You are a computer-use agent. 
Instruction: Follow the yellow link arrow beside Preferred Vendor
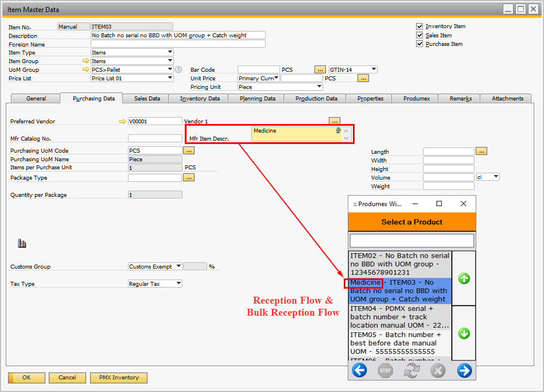click(122, 122)
